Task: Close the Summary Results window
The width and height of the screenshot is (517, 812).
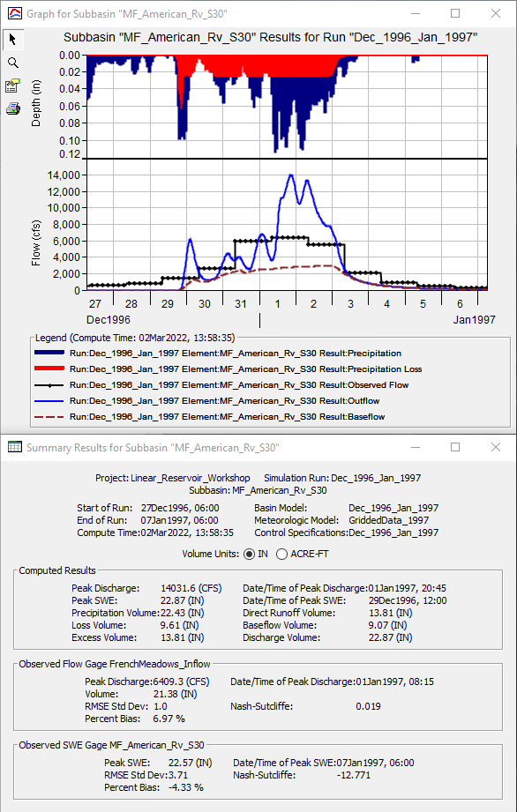Action: click(x=496, y=447)
